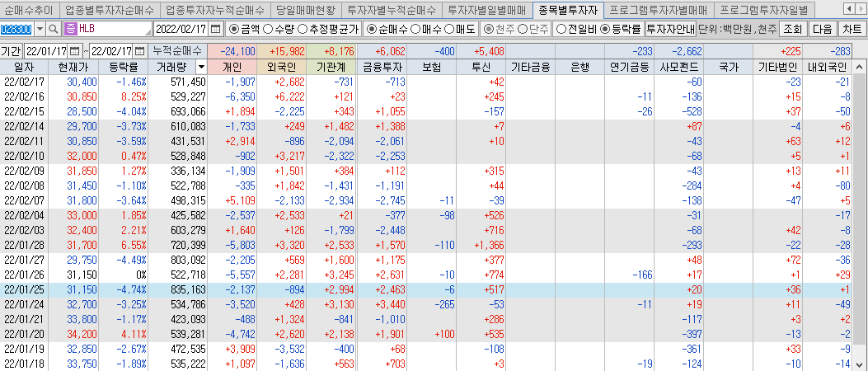Click the 투신 column header
The width and height of the screenshot is (868, 371).
pyautogui.click(x=481, y=68)
